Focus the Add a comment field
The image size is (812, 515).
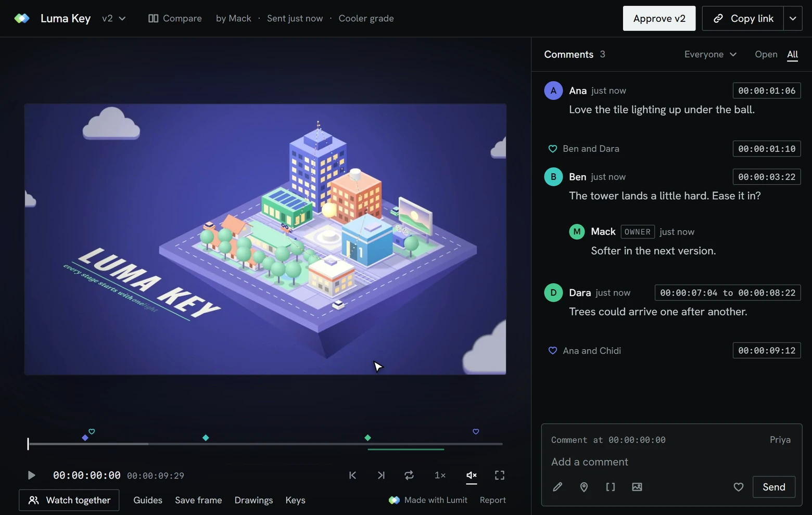[x=671, y=462]
